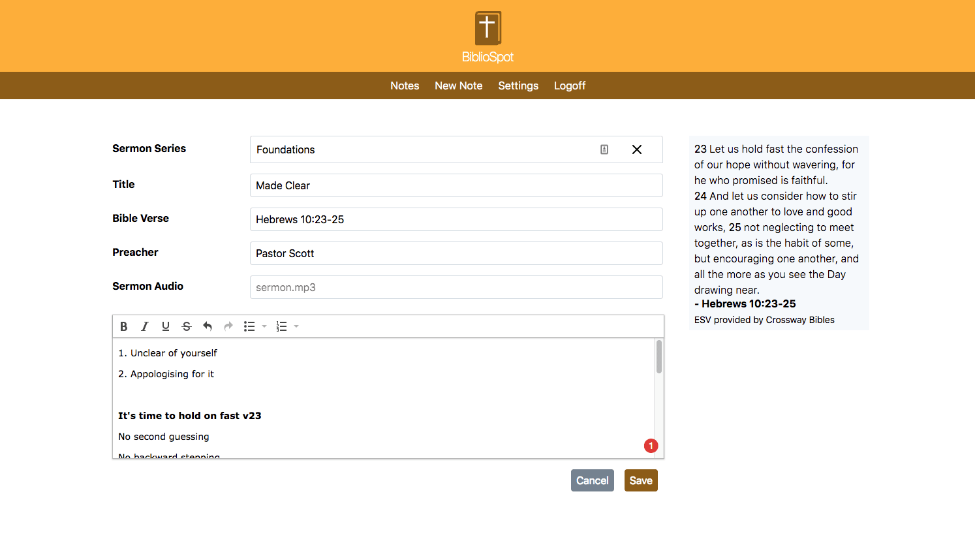Screen dimensions: 975x560
Task: Open numbered list style dropdown arrow
Action: click(296, 326)
